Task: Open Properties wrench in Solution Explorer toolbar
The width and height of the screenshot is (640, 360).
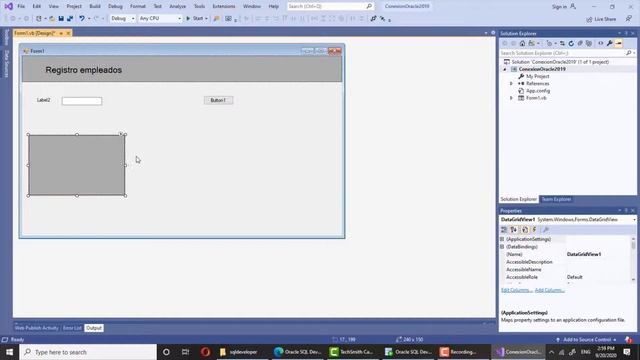Action: [x=609, y=43]
